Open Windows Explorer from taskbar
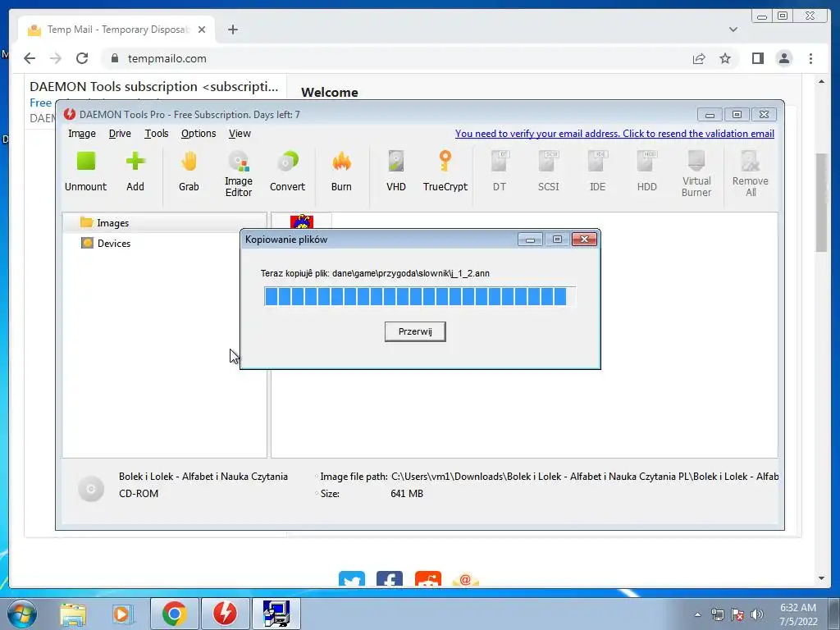Viewport: 840px width, 630px height. pos(72,614)
